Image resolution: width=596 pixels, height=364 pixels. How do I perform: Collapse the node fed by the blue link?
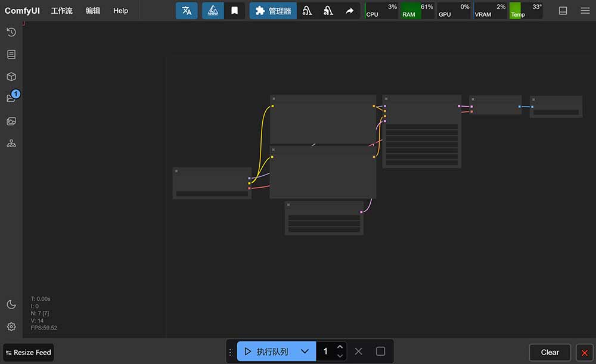pos(533,99)
